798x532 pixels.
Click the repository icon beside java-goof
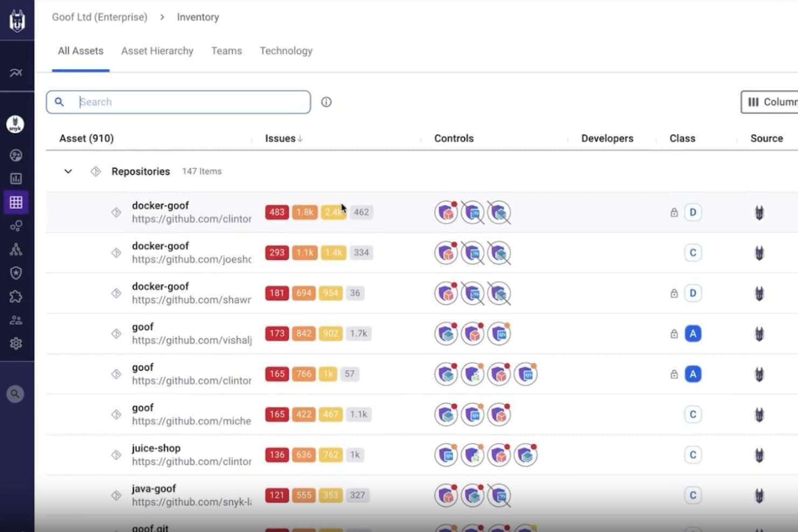(x=116, y=495)
